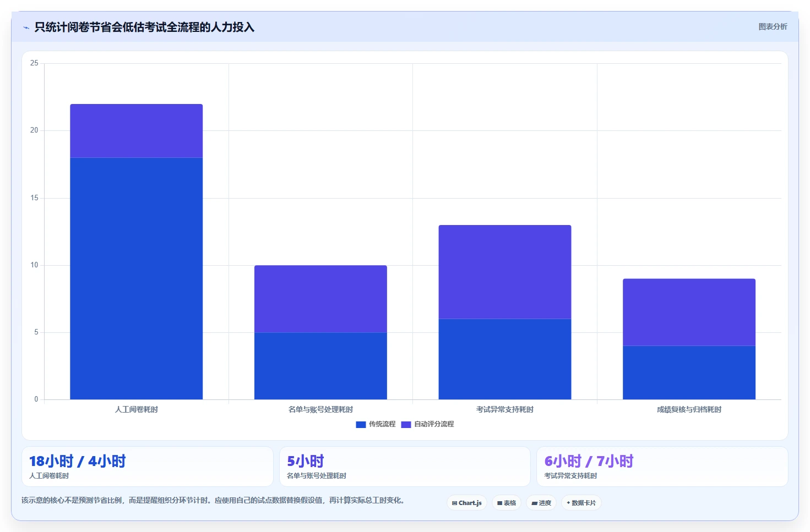The width and height of the screenshot is (810, 532).
Task: Select the 进度 chip
Action: [x=541, y=503]
